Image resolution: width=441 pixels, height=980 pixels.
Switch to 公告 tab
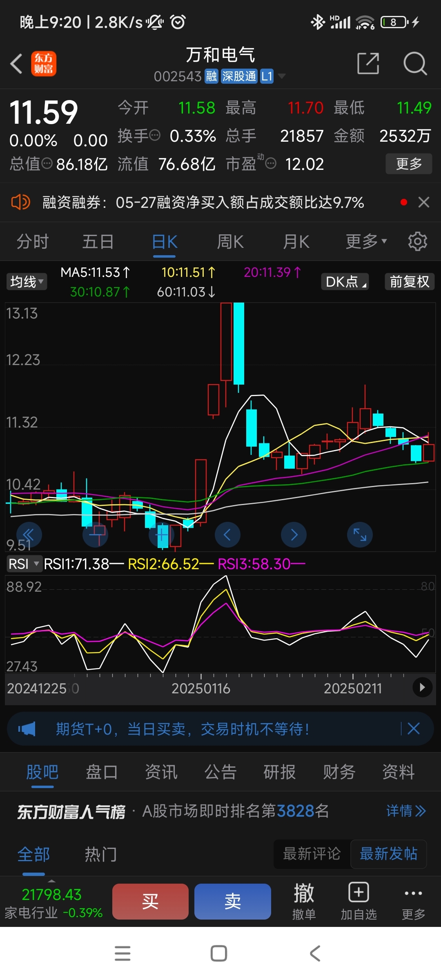[x=220, y=772]
